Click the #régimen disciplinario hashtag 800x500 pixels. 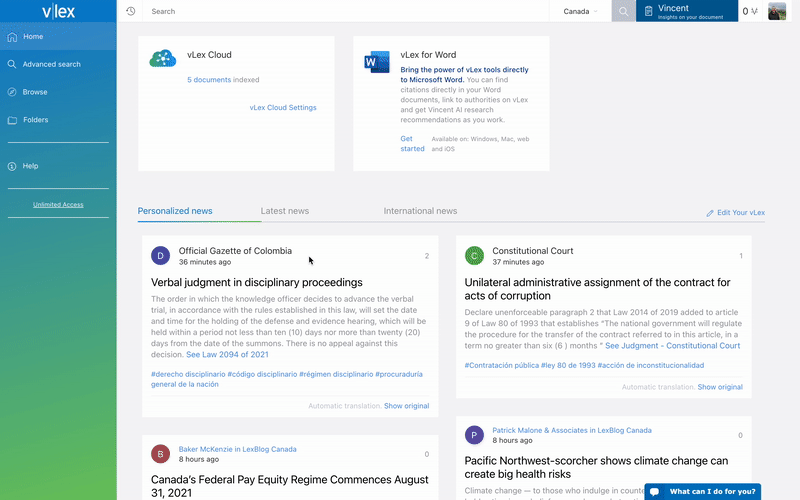336,374
